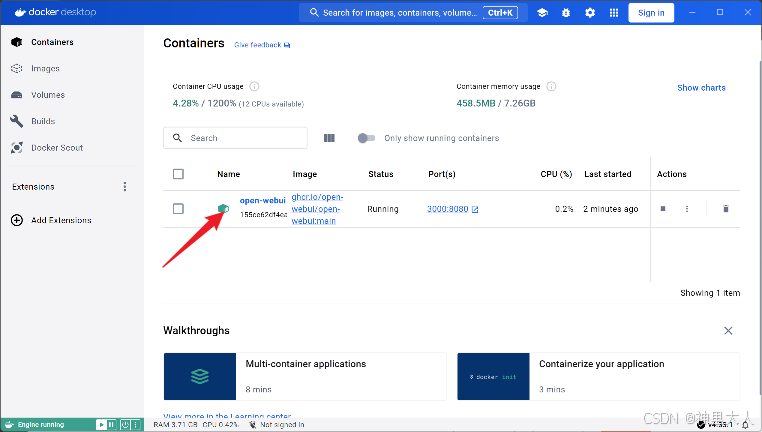Click the docker desktop logo
Viewport: 762px width, 432px height.
point(55,12)
